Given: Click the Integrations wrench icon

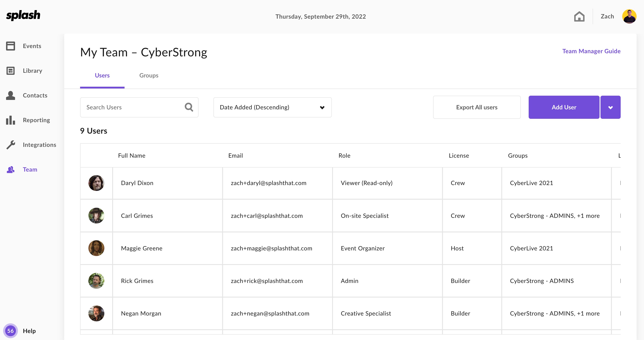Looking at the screenshot, I should 11,145.
